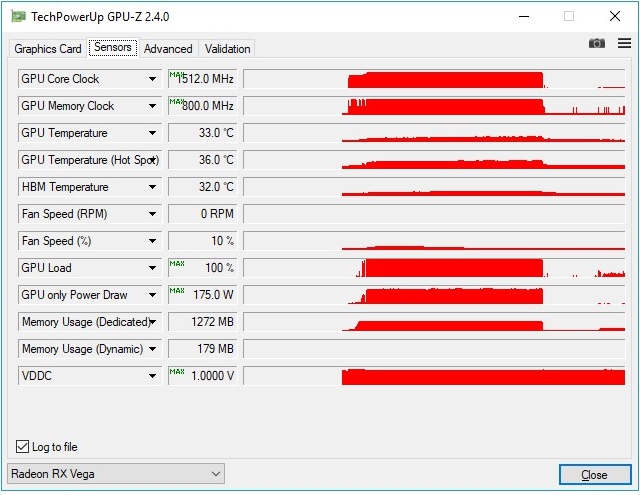
Task: Click the 1.0000 V VDDC value
Action: point(202,375)
